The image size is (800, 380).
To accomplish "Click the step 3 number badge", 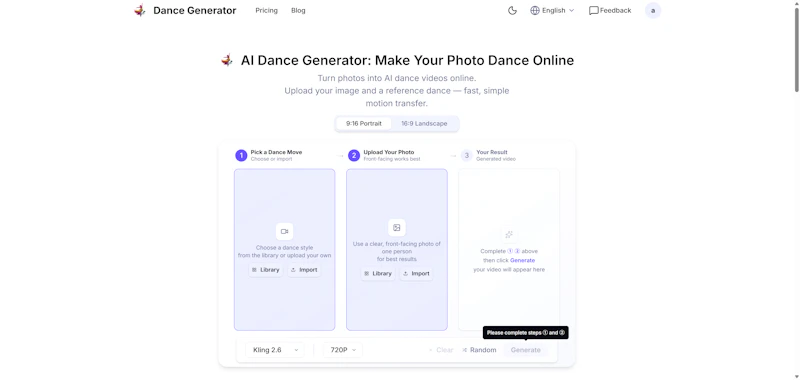I will [x=466, y=155].
